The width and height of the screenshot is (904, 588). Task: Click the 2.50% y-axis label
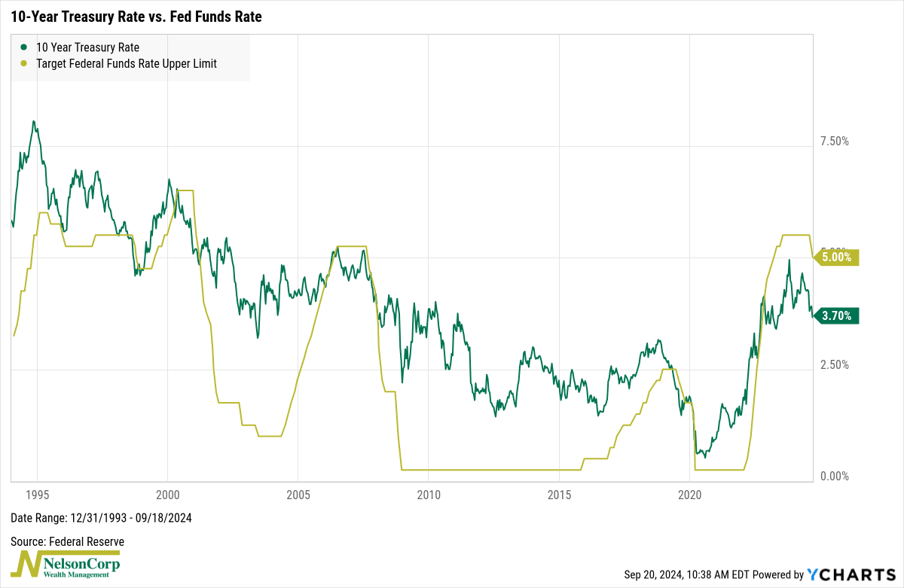pyautogui.click(x=834, y=364)
